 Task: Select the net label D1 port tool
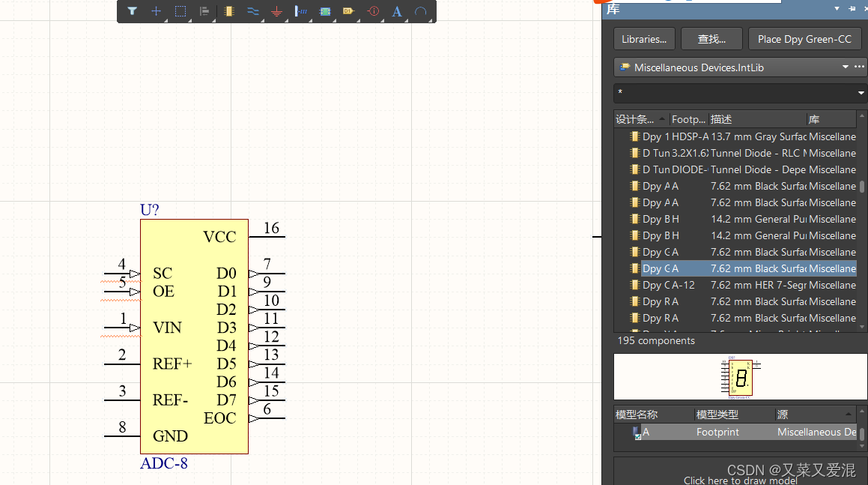(x=348, y=11)
